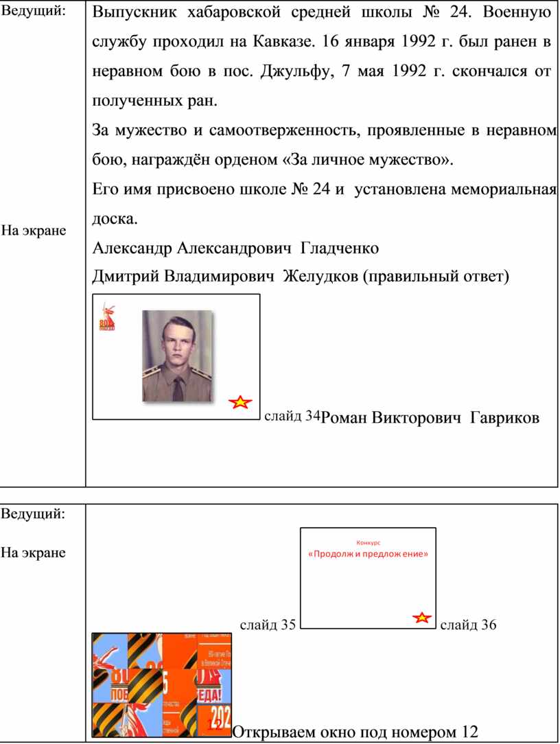560x744 pixels.
Task: Click the red star on slide 36
Action: click(x=422, y=618)
